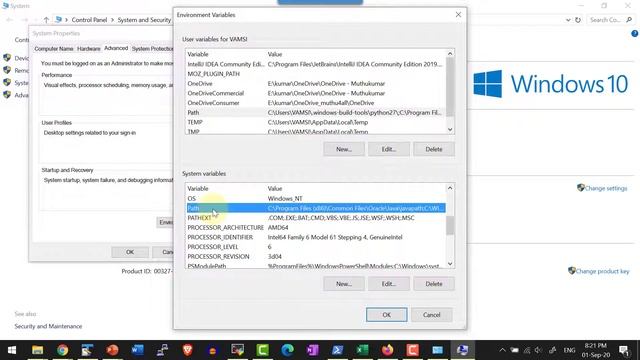Select PROCESSOR_IDENTIFIER system variable row

click(316, 237)
